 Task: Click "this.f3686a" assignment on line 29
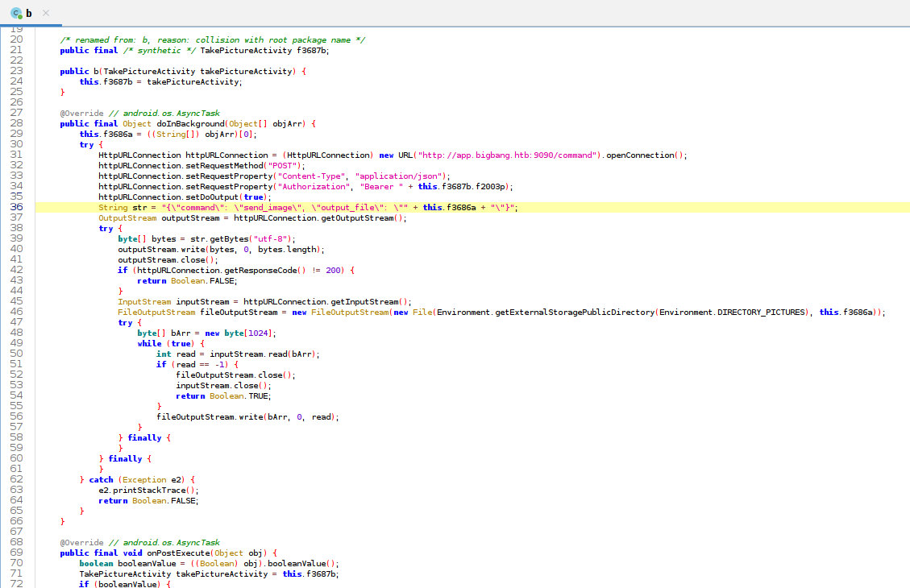pyautogui.click(x=106, y=135)
